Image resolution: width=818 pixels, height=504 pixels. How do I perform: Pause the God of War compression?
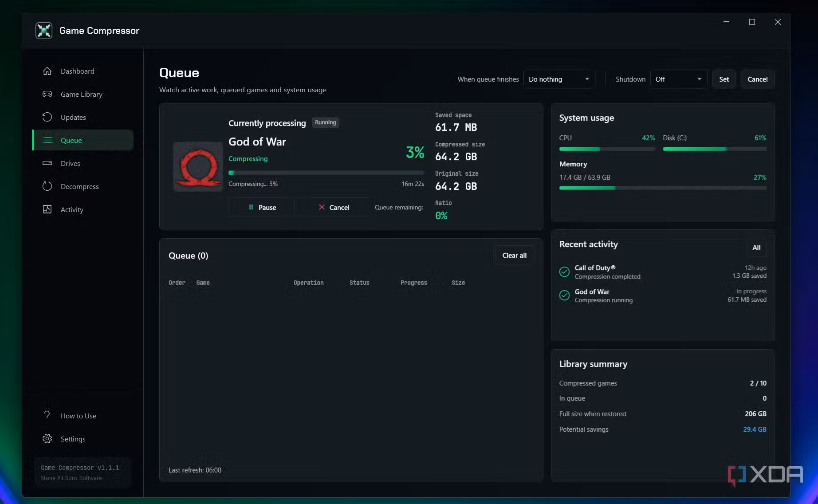262,207
